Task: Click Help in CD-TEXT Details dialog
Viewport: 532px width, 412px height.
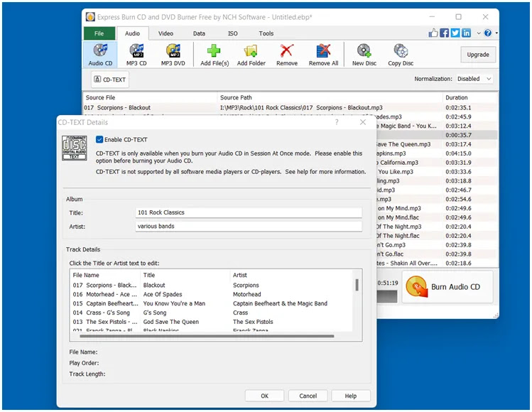Action: (351, 396)
